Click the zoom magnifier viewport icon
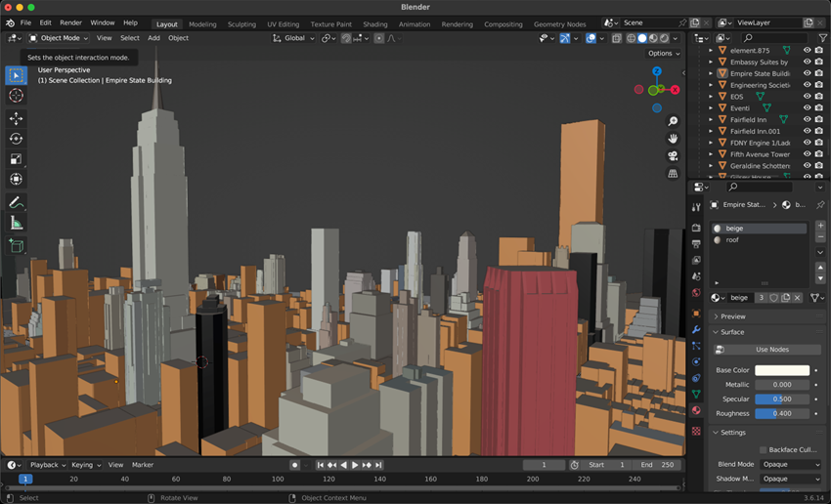The height and width of the screenshot is (504, 831). coord(673,121)
